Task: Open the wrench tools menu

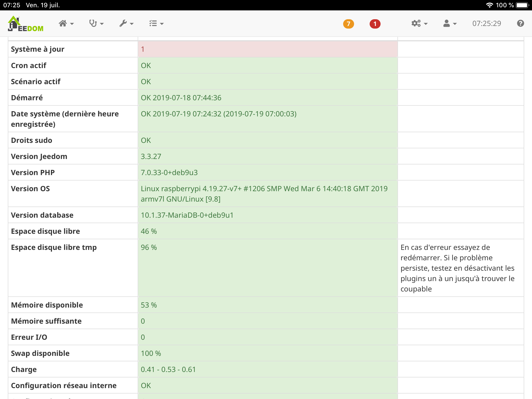Action: coord(126,24)
